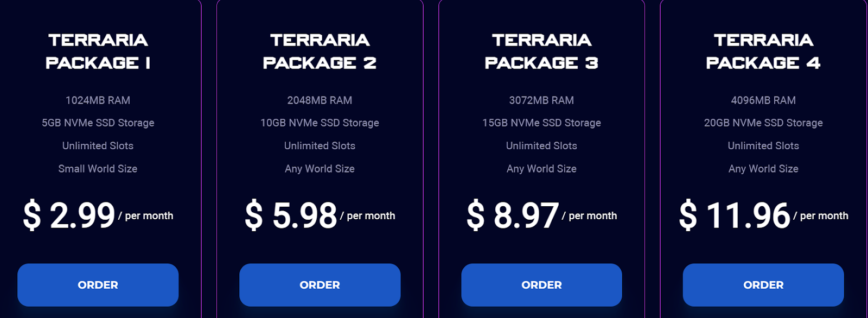Click 20GB NVMe SSD Storage text
The width and height of the screenshot is (868, 318).
763,123
